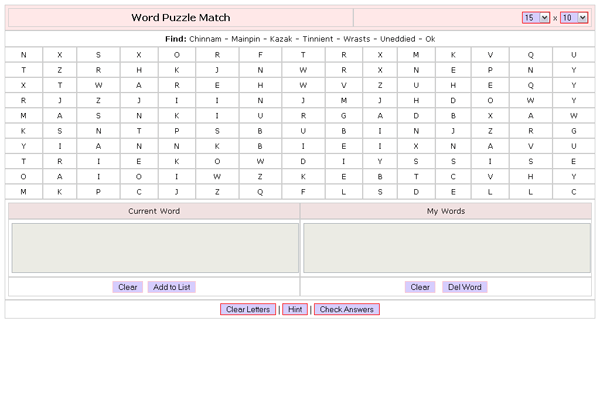Choose letter G in the fifth grid row
Image resolution: width=600 pixels, height=400 pixels.
tap(343, 115)
